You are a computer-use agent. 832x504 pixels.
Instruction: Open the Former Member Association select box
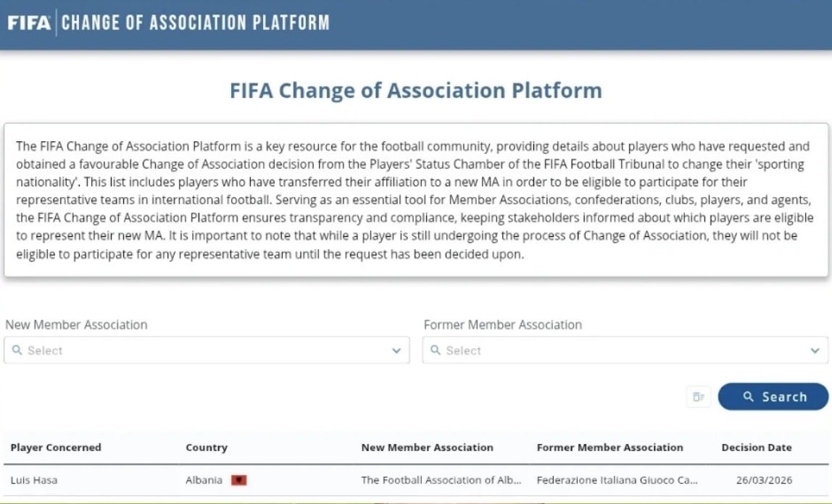pyautogui.click(x=623, y=350)
